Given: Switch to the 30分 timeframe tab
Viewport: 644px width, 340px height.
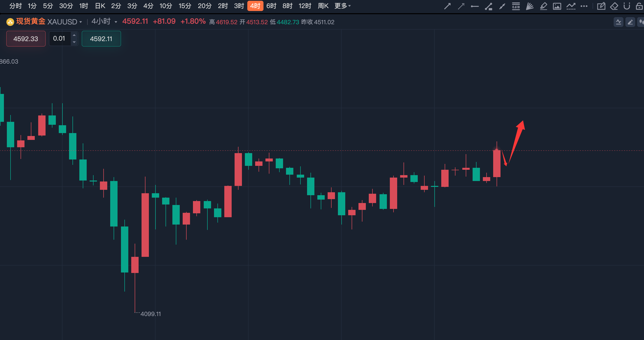Looking at the screenshot, I should click(x=66, y=6).
